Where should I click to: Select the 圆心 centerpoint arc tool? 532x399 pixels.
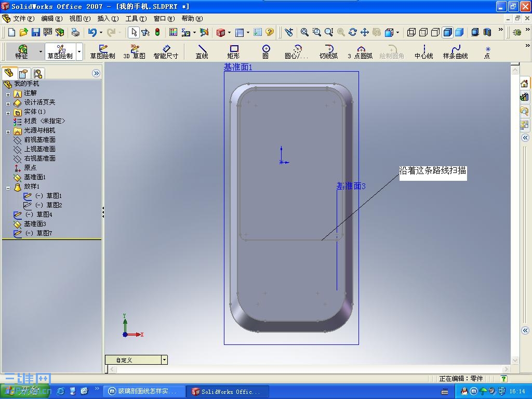297,51
